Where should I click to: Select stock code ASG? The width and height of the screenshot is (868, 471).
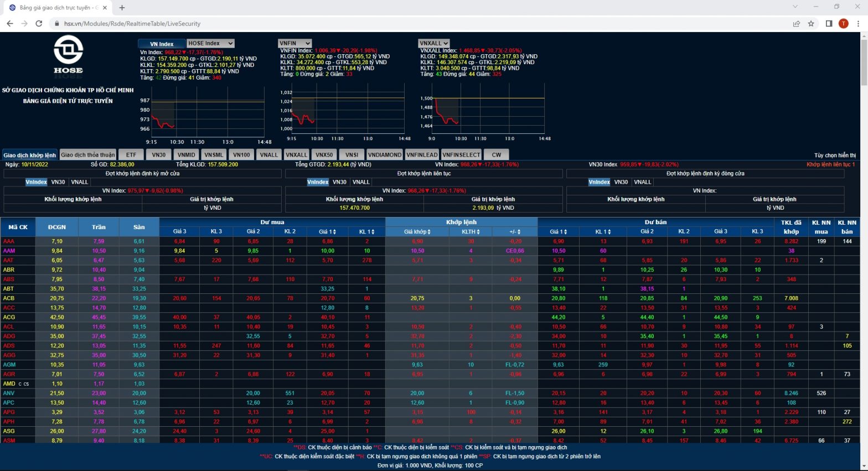8,431
